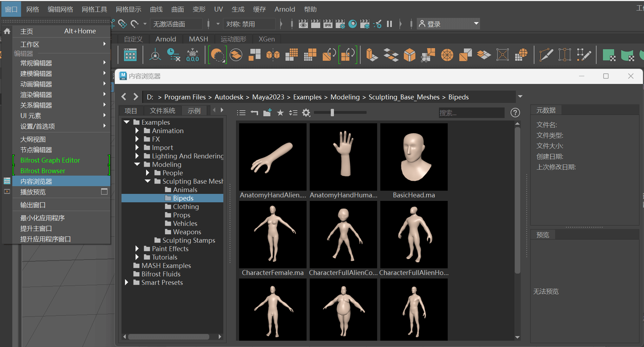The width and height of the screenshot is (644, 347).
Task: Click Examples in the breadcrumb path
Action: point(307,97)
